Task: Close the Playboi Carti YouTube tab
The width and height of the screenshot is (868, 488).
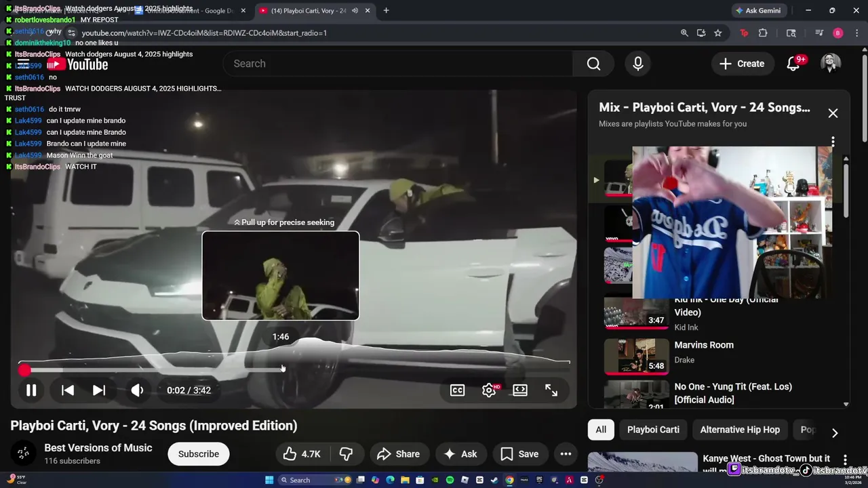Action: [368, 11]
